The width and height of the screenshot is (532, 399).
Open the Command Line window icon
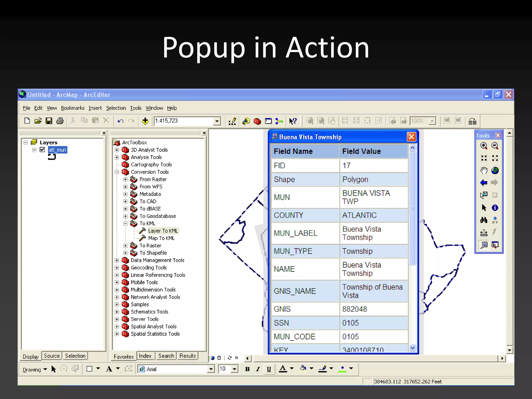click(268, 121)
